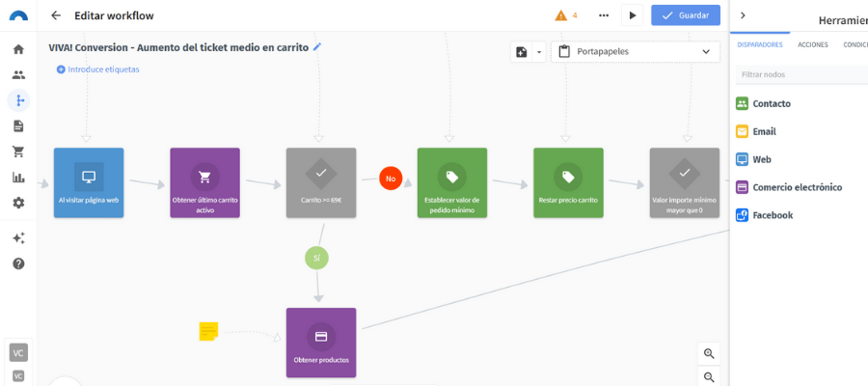Go to Home in the sidebar
Image resolution: width=868 pixels, height=386 pixels.
(18, 49)
